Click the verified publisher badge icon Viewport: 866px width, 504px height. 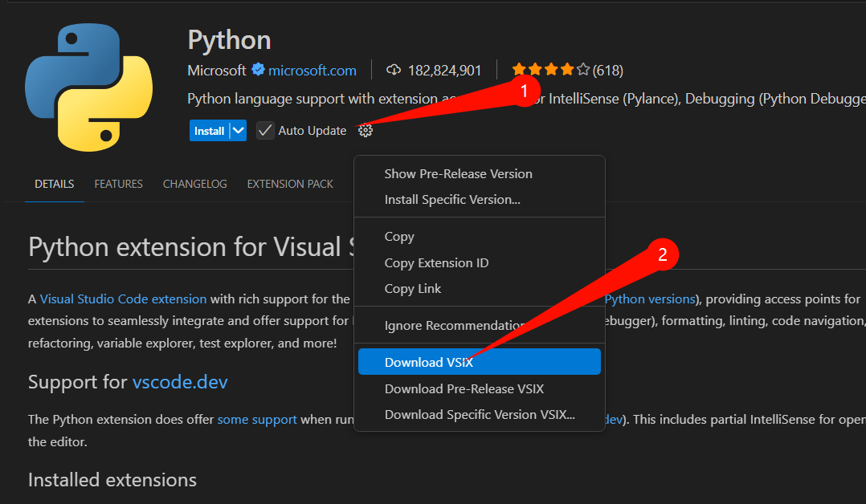(x=258, y=70)
